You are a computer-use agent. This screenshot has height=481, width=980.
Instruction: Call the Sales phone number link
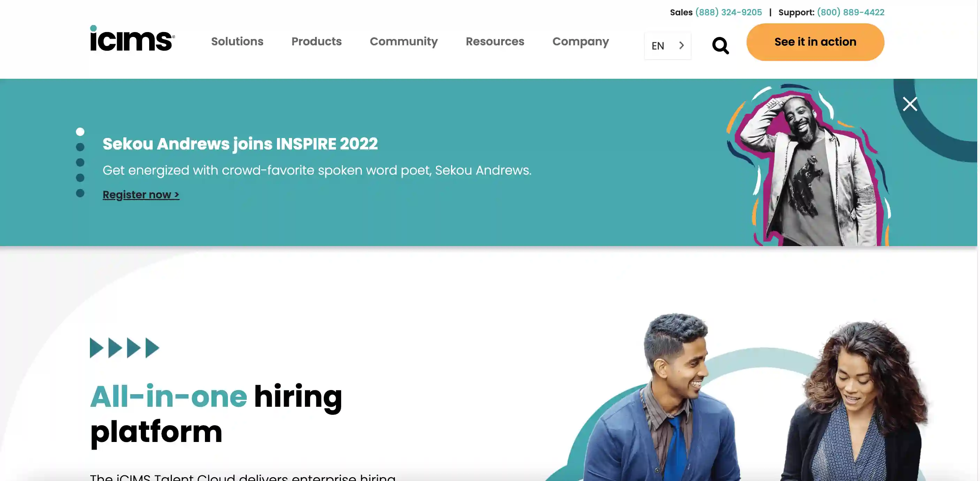point(728,12)
